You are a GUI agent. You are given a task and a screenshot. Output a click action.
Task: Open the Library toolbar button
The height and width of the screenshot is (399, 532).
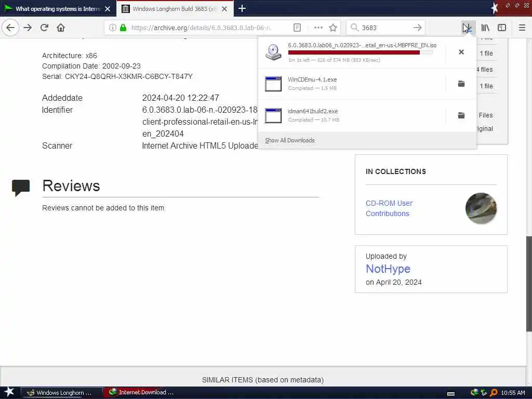[x=485, y=28]
